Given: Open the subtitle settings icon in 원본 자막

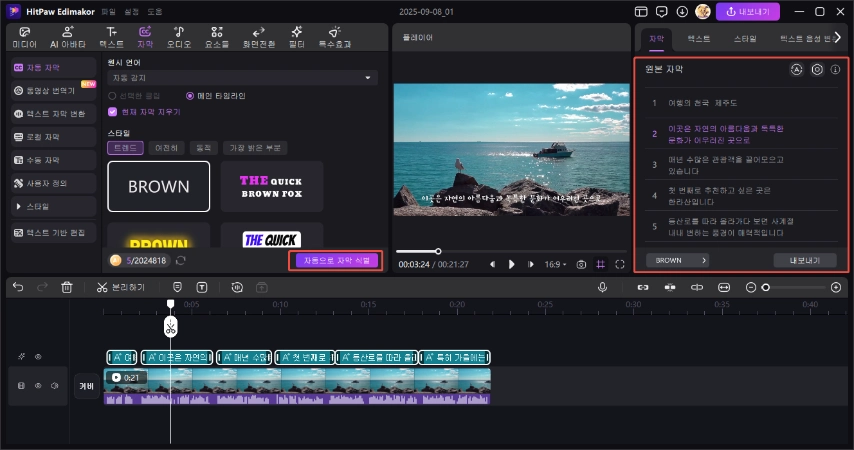Looking at the screenshot, I should [x=816, y=70].
